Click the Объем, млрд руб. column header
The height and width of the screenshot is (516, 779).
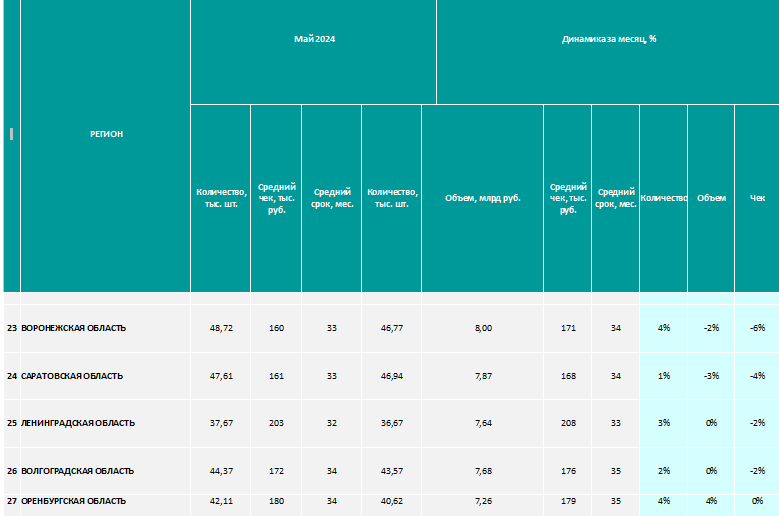[482, 198]
